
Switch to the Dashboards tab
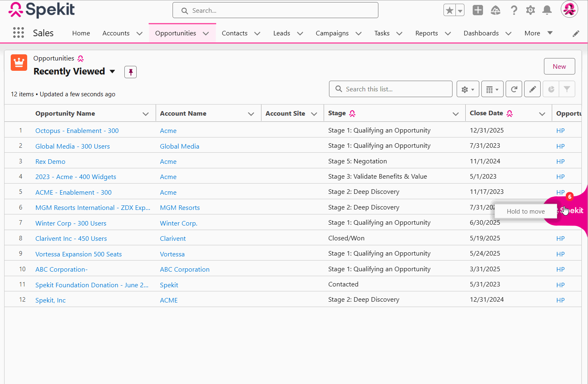pyautogui.click(x=481, y=33)
